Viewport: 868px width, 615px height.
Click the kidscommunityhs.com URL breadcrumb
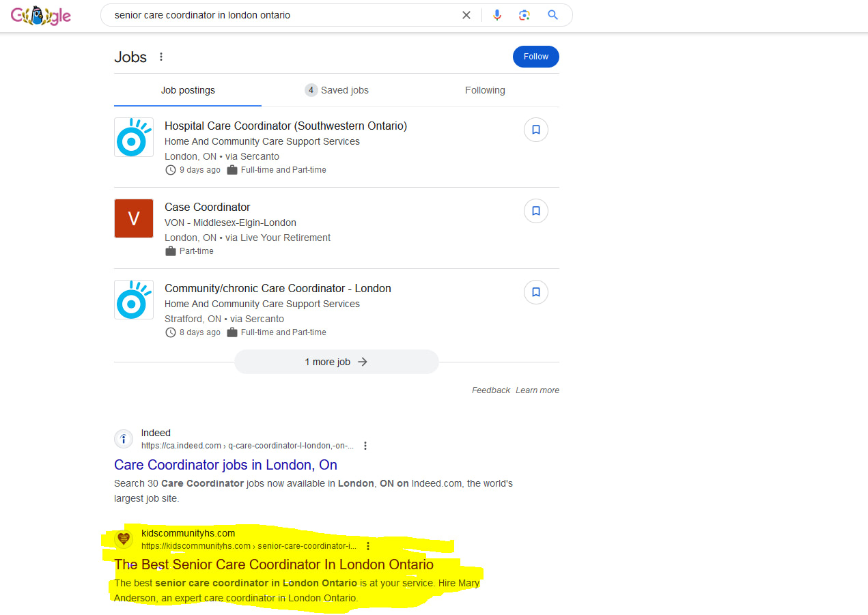pos(249,546)
